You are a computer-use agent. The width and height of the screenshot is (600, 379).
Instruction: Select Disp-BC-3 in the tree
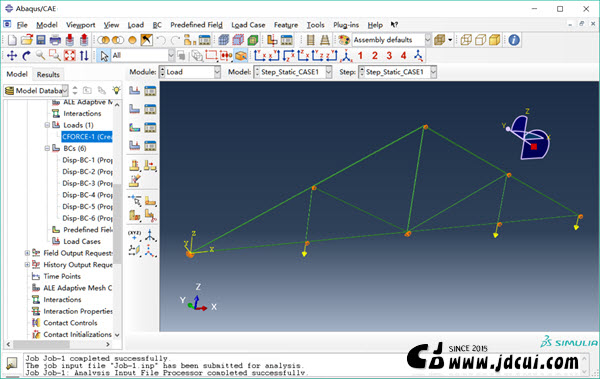click(87, 183)
